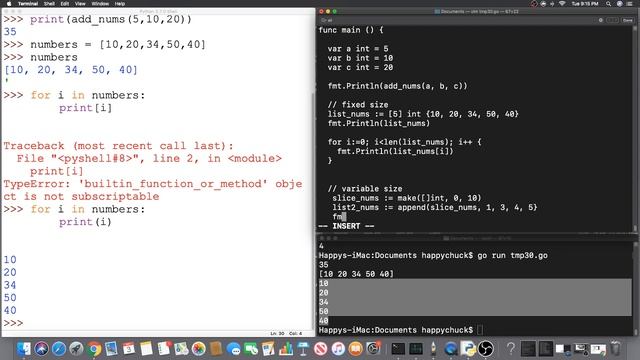640x360 pixels.
Task: Click Done in the Terminal find bar
Action: [x=628, y=20]
